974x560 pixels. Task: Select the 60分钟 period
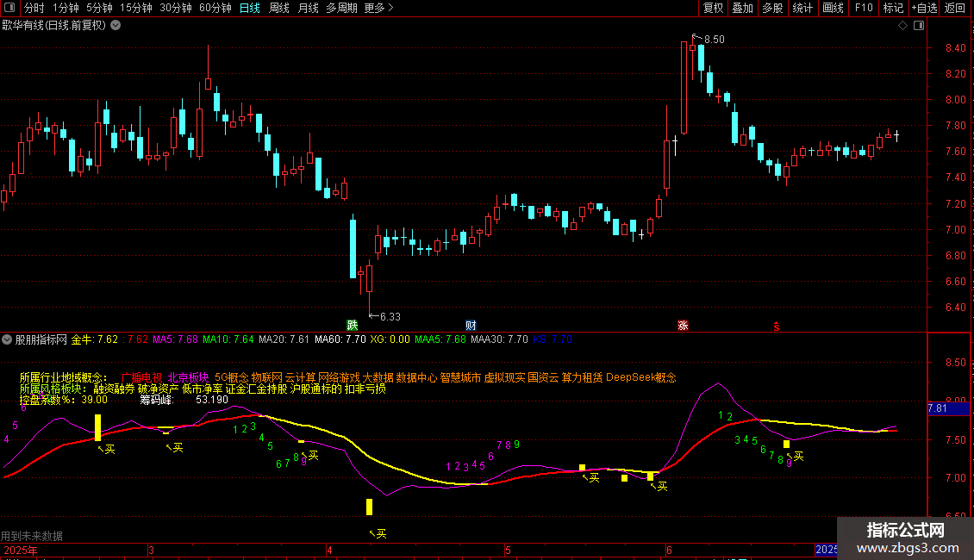click(x=215, y=8)
